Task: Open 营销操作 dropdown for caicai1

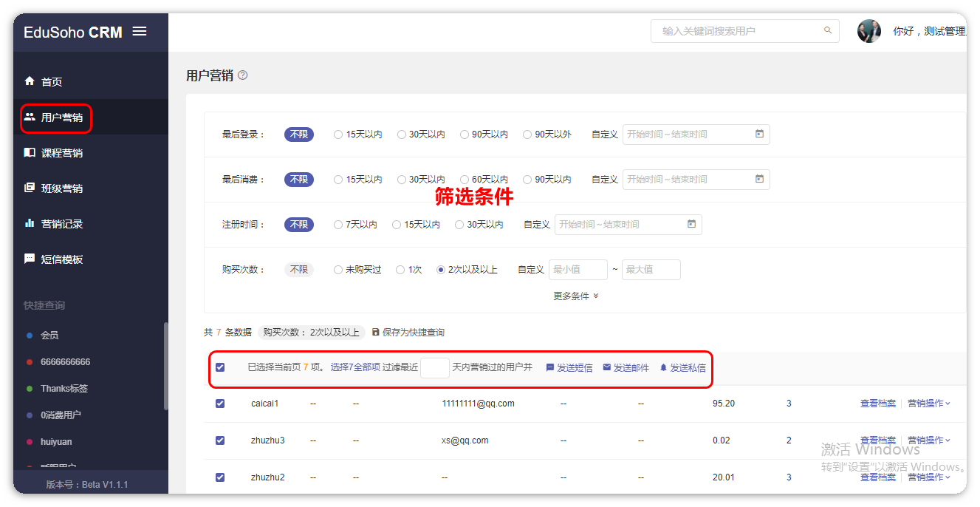Action: point(928,404)
